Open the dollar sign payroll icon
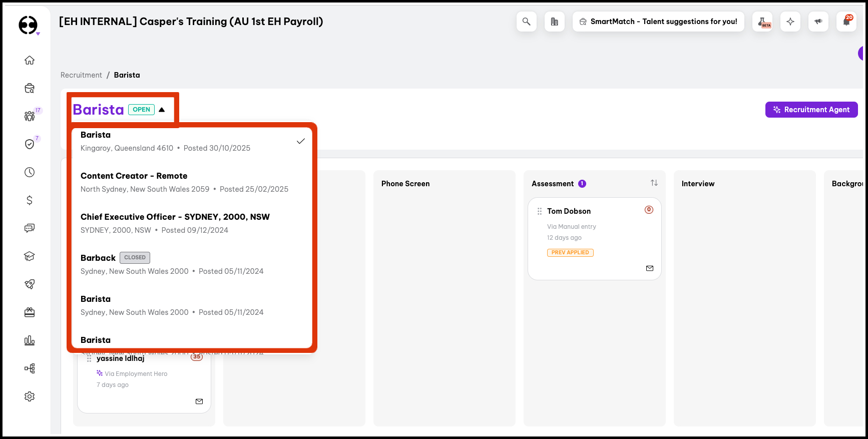This screenshot has width=868, height=439. point(30,200)
